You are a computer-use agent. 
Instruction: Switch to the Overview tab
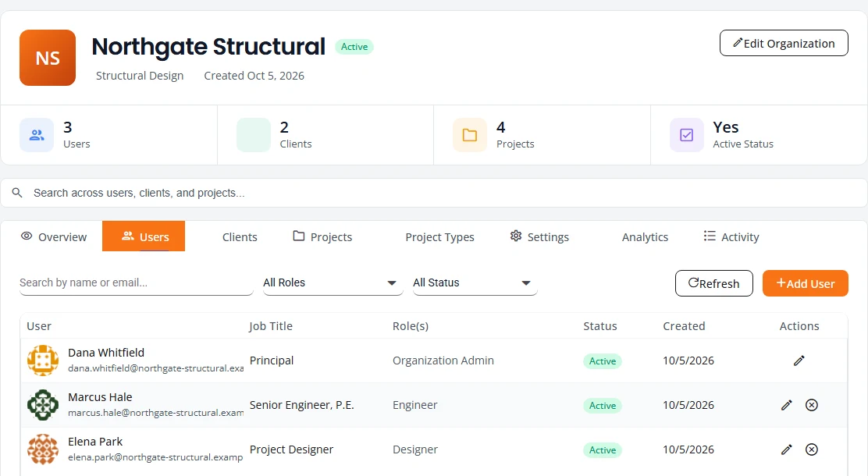[54, 236]
